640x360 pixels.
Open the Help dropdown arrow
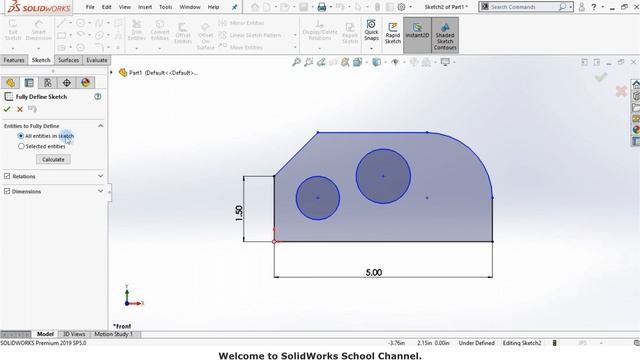pyautogui.click(x=602, y=7)
